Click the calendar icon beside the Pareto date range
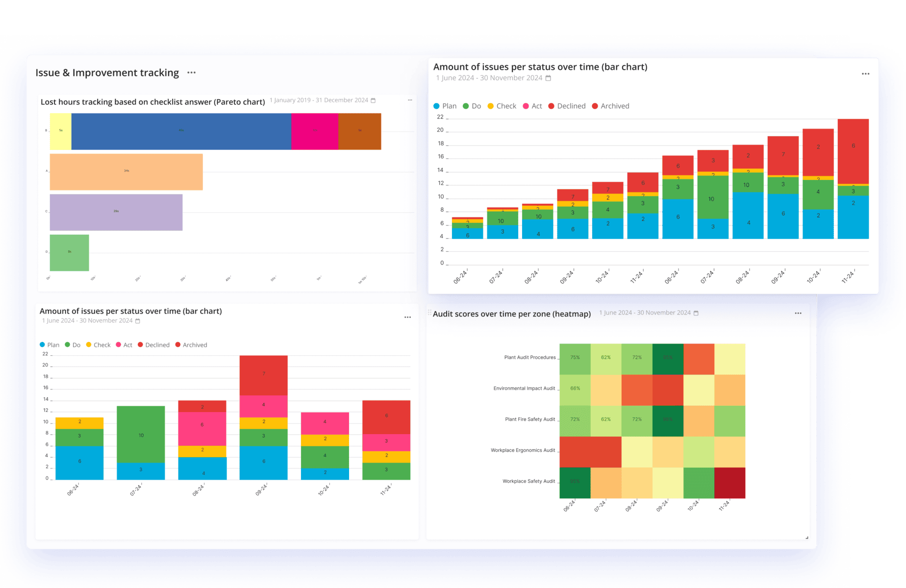906x588 pixels. (x=373, y=100)
